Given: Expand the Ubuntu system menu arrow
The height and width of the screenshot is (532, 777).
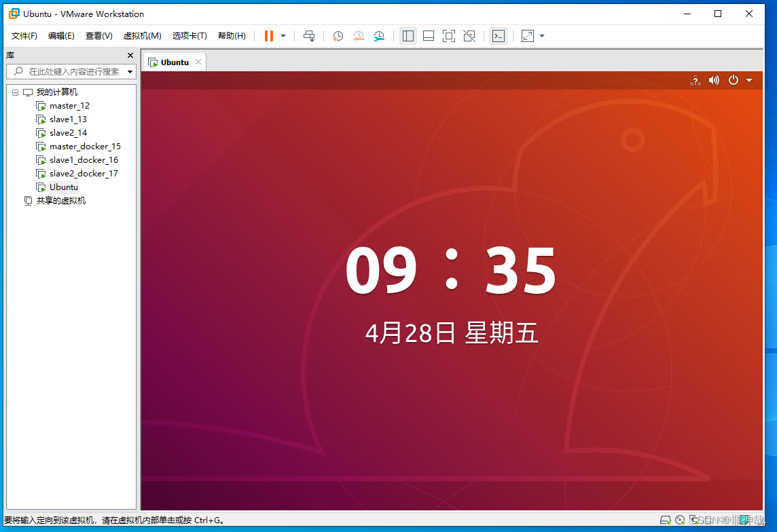Looking at the screenshot, I should coord(749,80).
